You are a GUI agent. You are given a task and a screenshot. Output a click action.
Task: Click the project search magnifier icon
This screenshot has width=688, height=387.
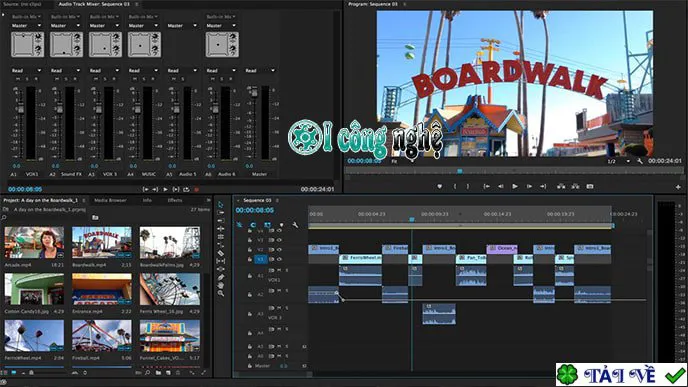(x=4, y=217)
